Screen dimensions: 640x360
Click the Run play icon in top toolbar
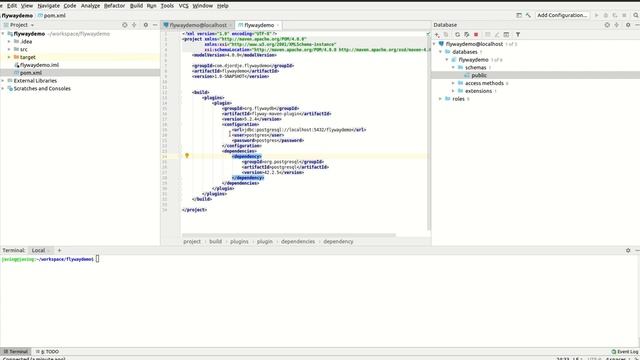[596, 15]
